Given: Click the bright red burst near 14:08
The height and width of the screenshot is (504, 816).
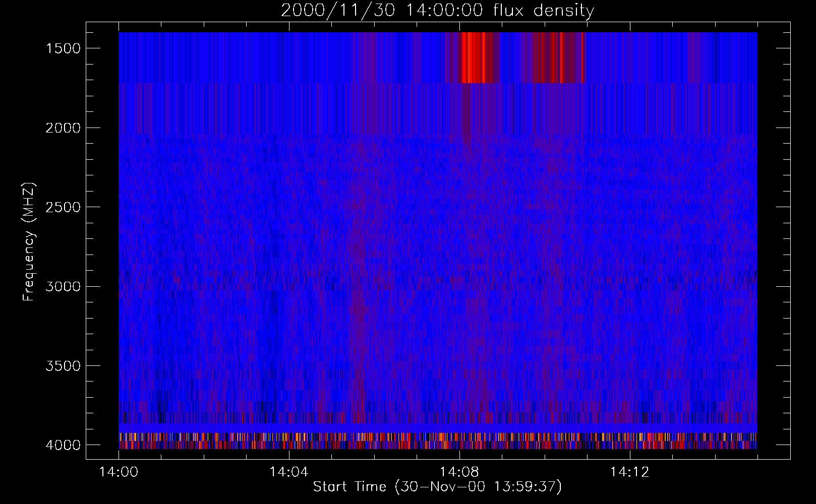Looking at the screenshot, I should [473, 57].
